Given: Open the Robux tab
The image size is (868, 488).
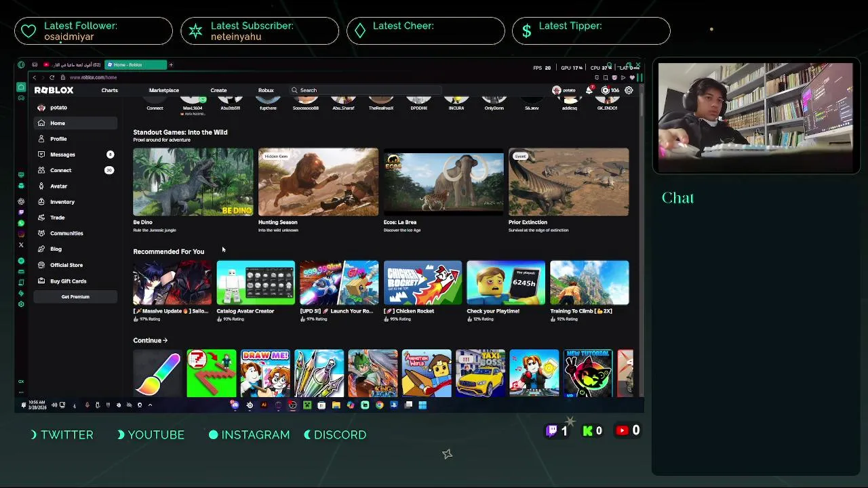Looking at the screenshot, I should pos(266,90).
